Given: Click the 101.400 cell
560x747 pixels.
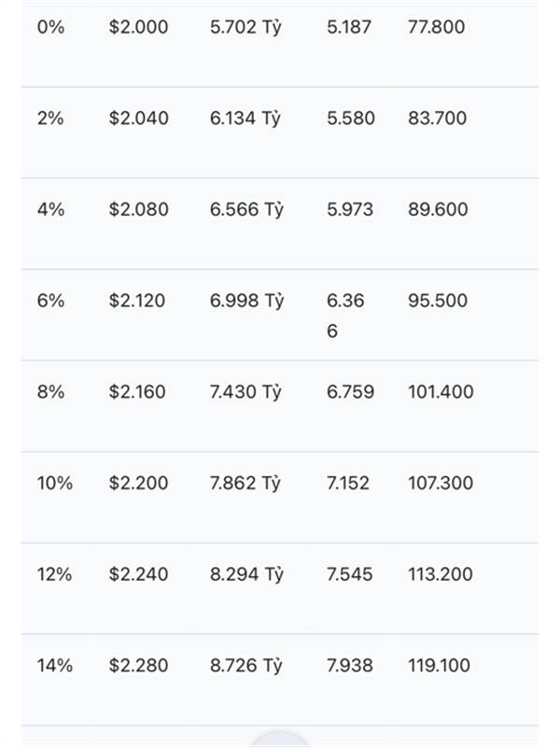Looking at the screenshot, I should pos(441,392).
